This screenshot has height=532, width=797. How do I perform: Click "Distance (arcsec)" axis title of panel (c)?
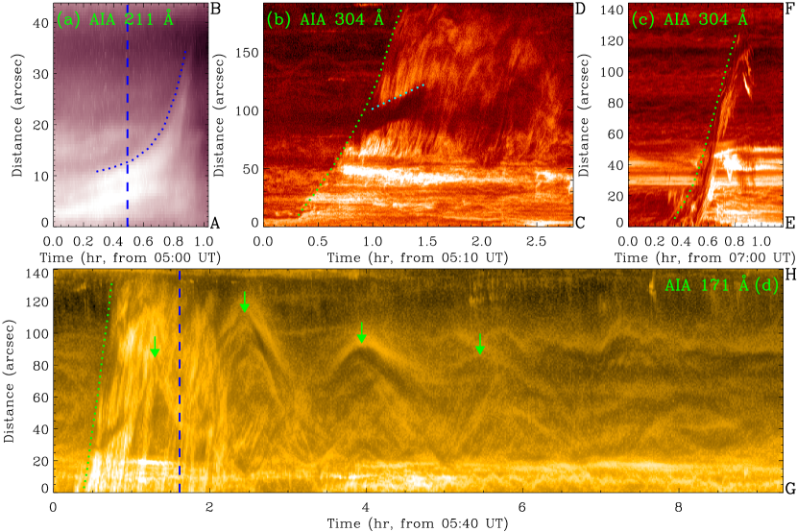584,114
